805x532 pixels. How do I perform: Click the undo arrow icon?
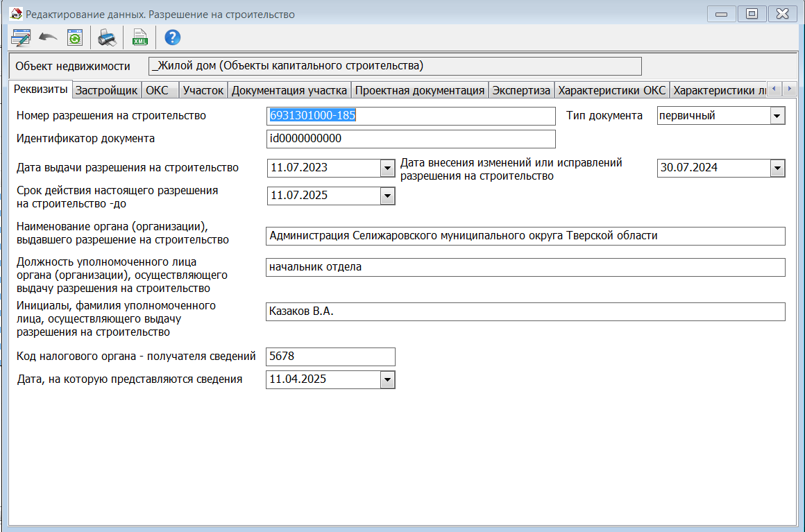48,37
